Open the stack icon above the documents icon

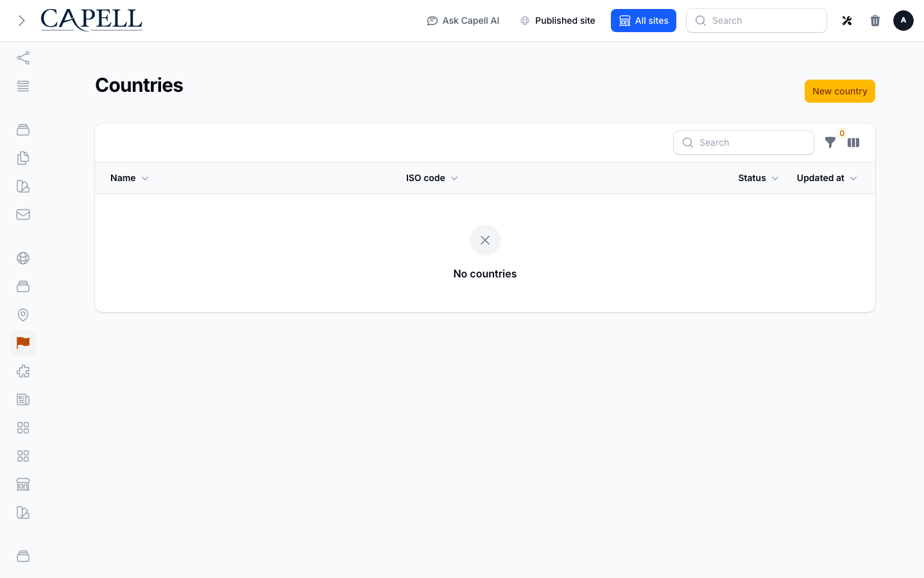[23, 130]
